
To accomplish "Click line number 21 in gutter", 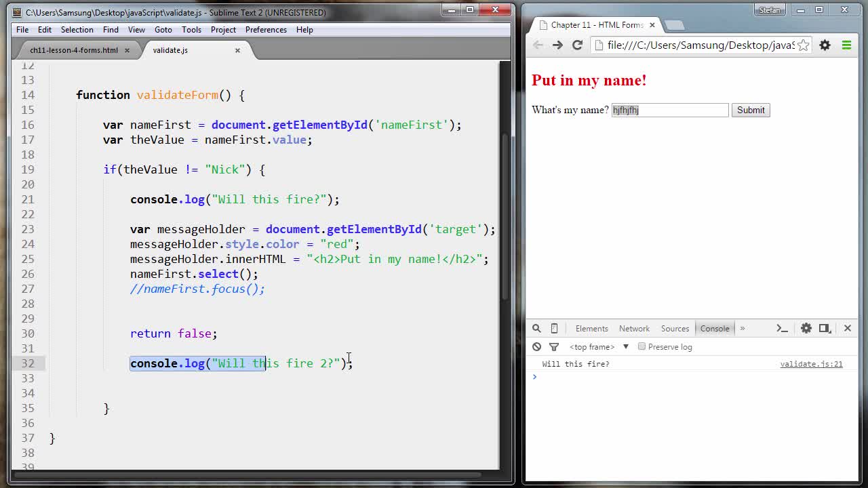I will (28, 199).
